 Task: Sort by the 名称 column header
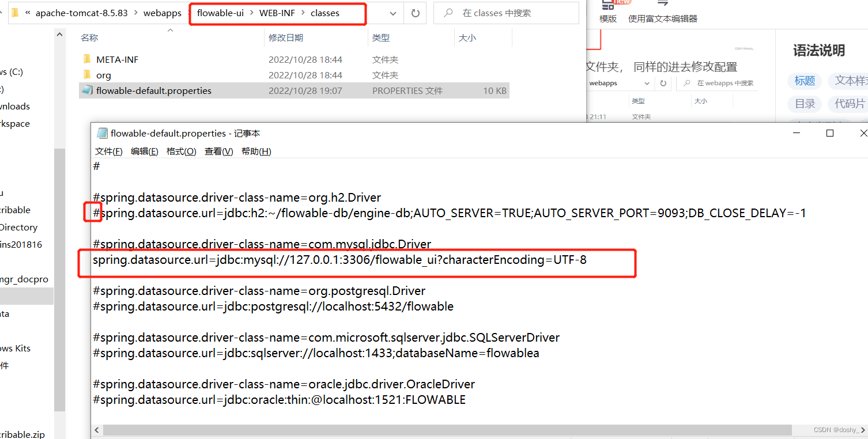click(x=89, y=37)
